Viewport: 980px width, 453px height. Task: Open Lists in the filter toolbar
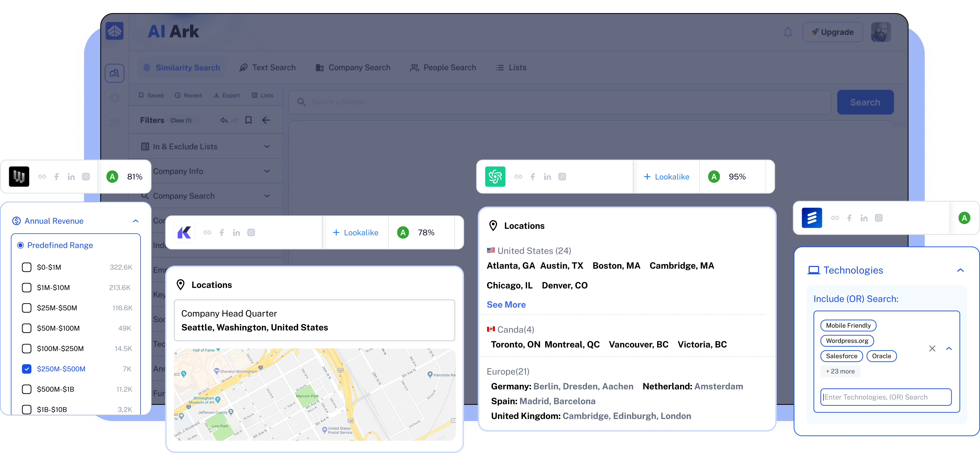(x=262, y=96)
